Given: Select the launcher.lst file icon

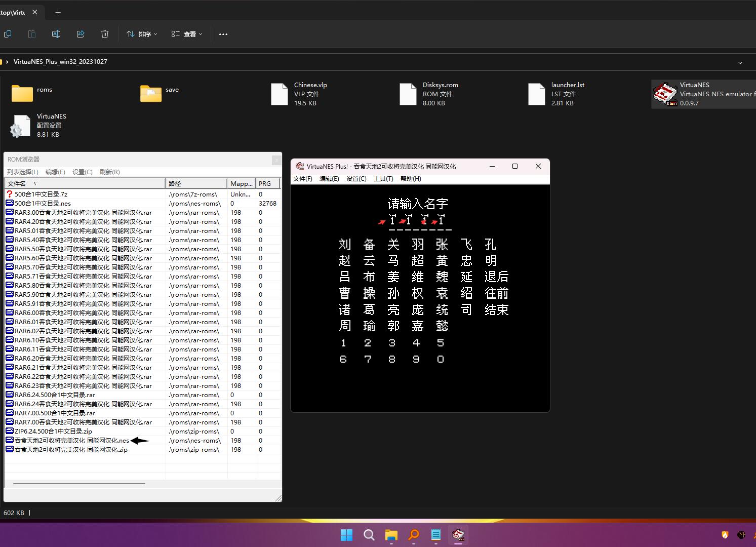Looking at the screenshot, I should point(537,94).
